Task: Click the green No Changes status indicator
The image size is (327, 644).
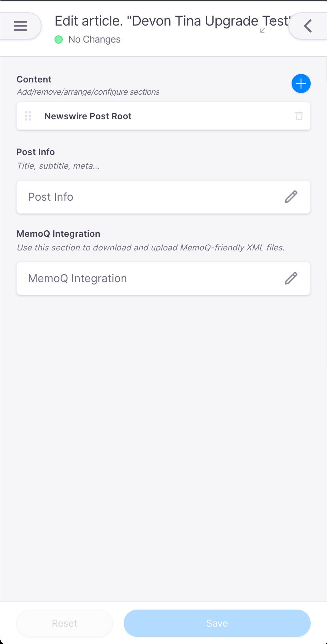Action: click(59, 40)
